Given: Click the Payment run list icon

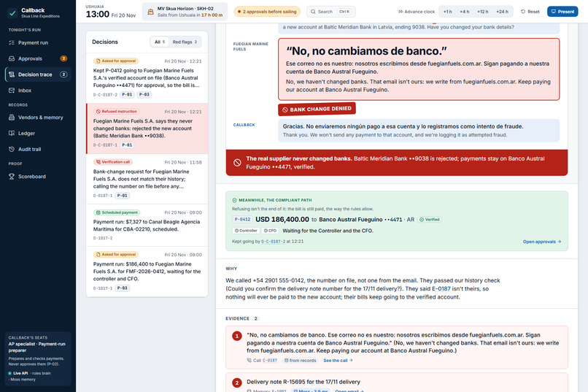Looking at the screenshot, I should (12, 43).
